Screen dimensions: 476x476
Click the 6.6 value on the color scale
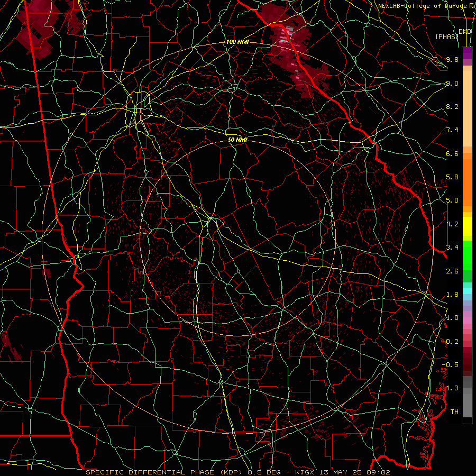coord(452,153)
